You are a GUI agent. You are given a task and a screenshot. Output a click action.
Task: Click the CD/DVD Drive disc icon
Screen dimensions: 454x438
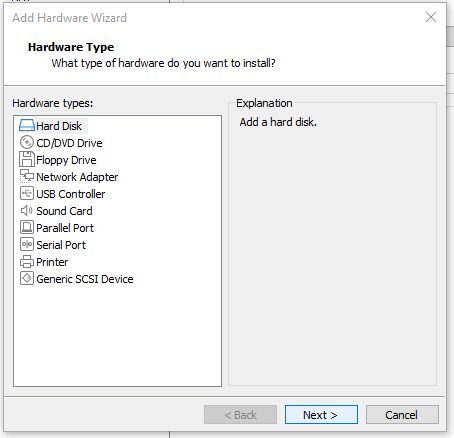pyautogui.click(x=27, y=143)
